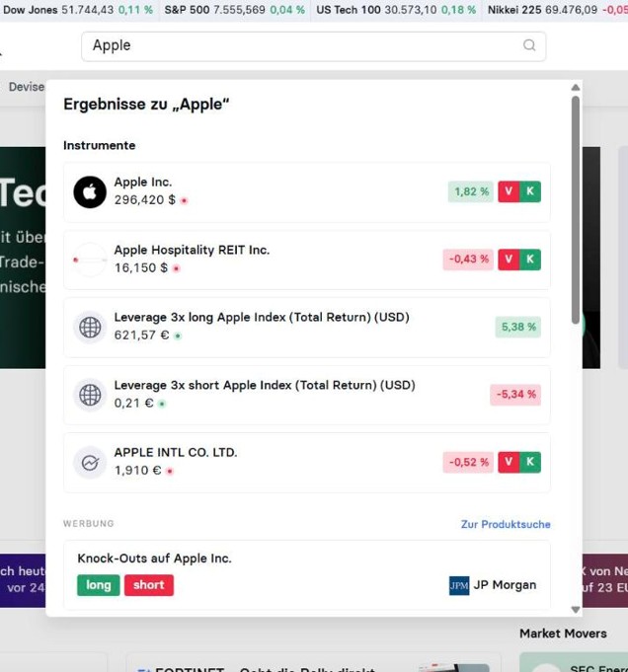
Task: Click the JPM logo icon
Action: 459,585
